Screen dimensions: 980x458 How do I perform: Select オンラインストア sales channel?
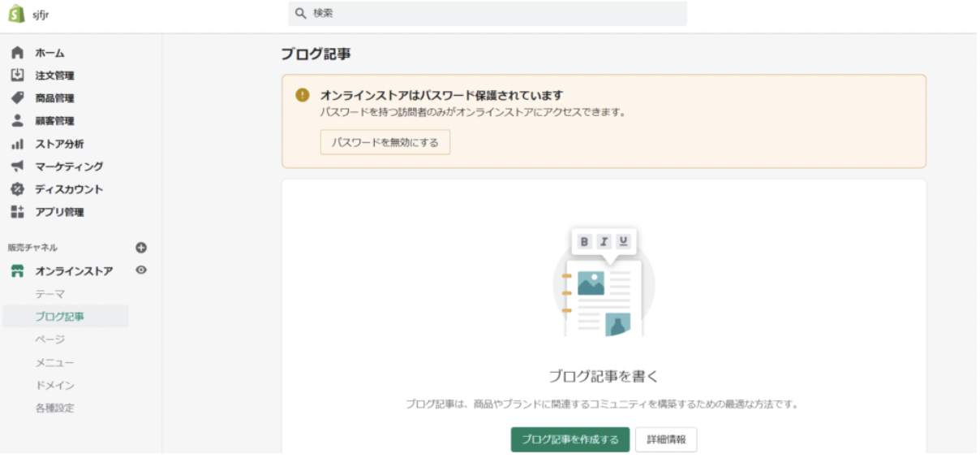74,271
